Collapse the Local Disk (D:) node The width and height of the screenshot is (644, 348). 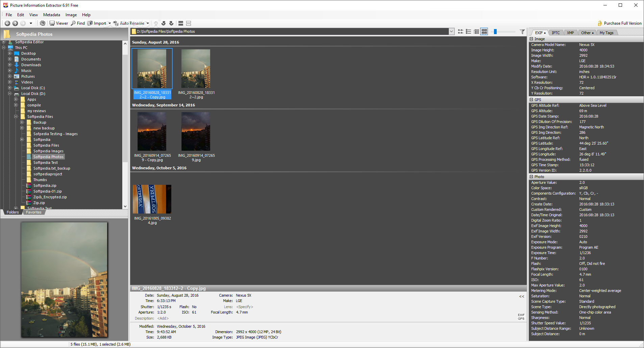(x=10, y=94)
